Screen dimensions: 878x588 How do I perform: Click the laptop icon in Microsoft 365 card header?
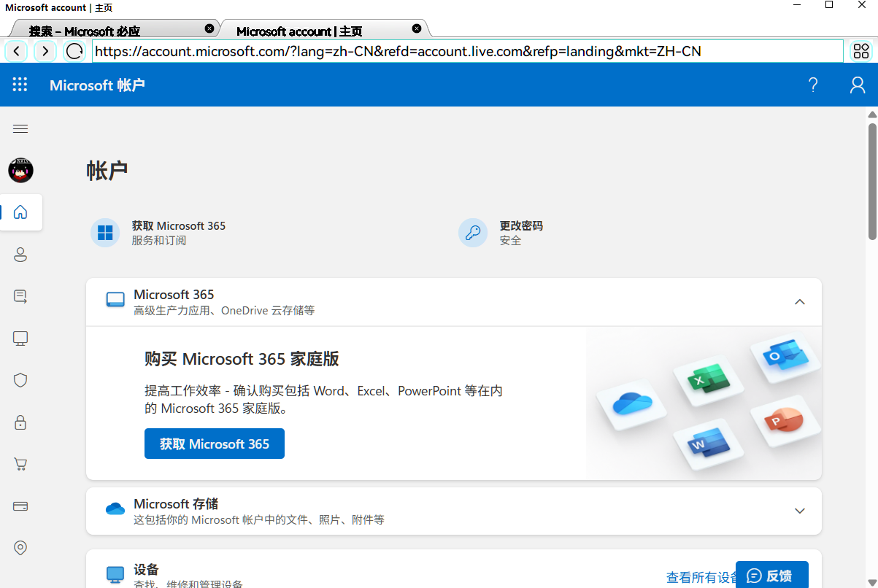coord(115,300)
